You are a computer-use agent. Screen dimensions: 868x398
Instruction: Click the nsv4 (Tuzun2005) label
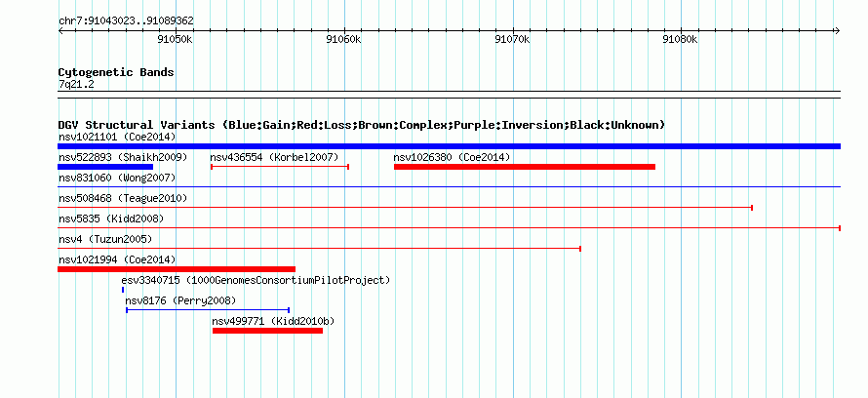tap(105, 239)
